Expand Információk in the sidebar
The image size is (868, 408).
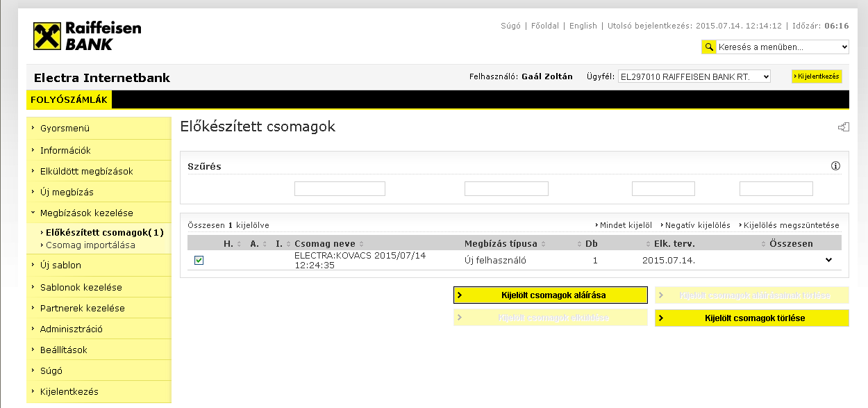click(x=98, y=150)
